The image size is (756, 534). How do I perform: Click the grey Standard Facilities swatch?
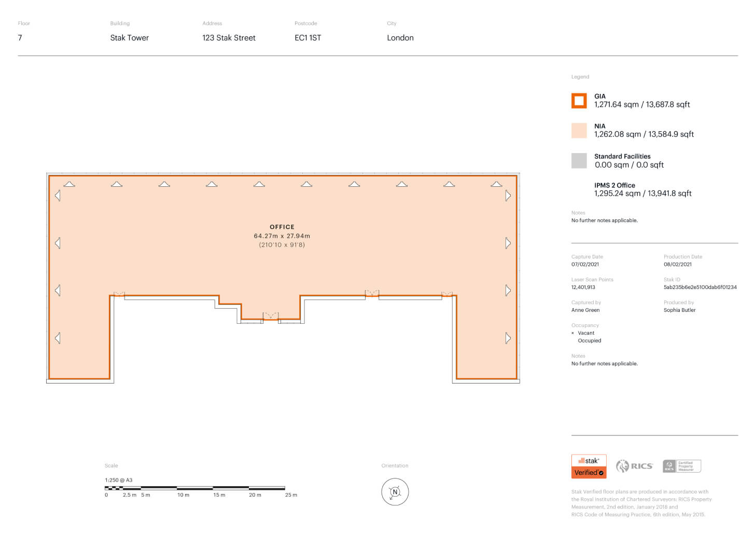point(579,160)
